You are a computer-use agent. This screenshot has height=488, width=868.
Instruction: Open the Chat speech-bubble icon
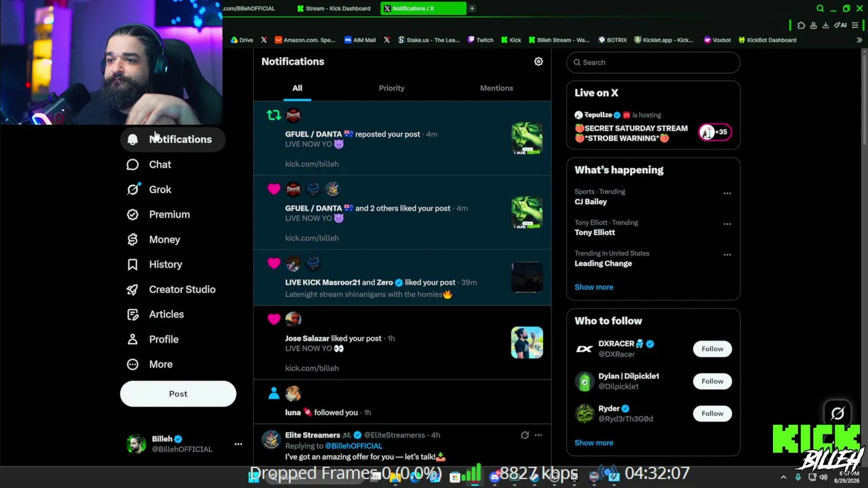133,165
